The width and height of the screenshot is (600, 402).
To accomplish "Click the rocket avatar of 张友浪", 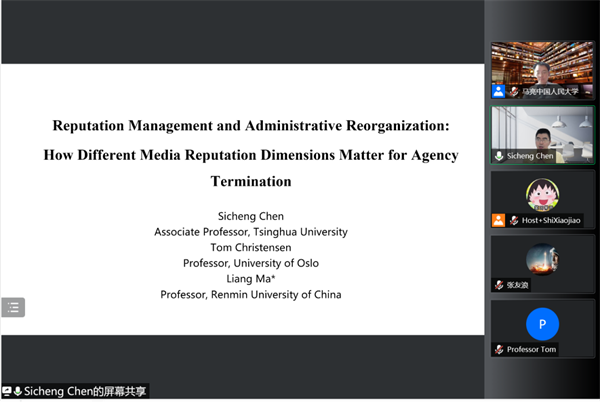I will [542, 258].
